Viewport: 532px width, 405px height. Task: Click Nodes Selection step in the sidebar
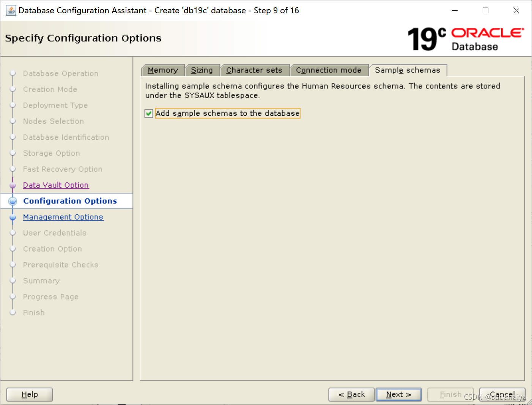54,121
